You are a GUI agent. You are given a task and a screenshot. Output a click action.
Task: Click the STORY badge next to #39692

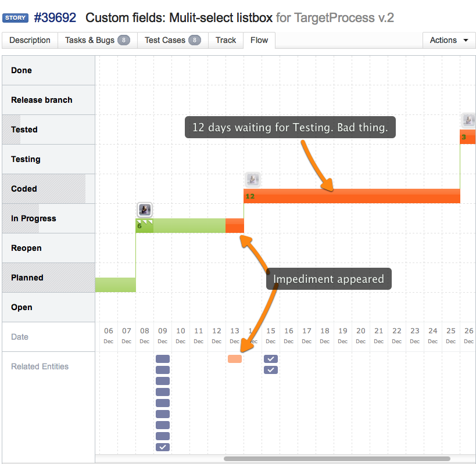coord(15,17)
